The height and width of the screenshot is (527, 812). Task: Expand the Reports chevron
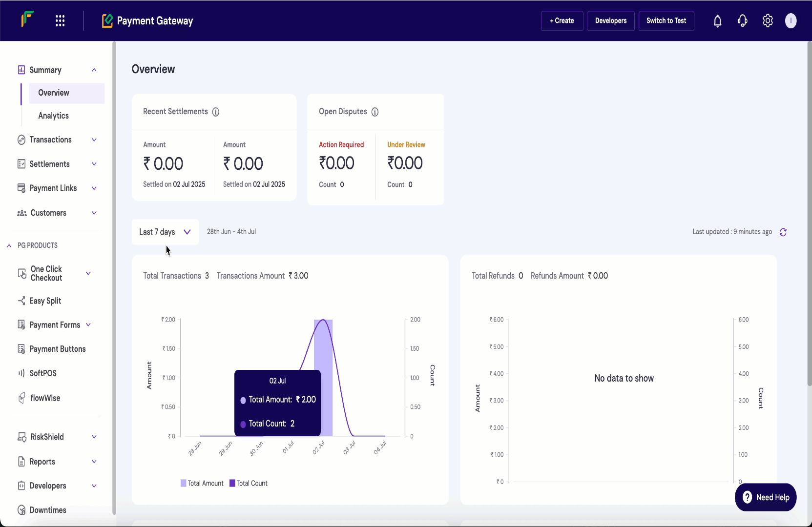pos(94,462)
